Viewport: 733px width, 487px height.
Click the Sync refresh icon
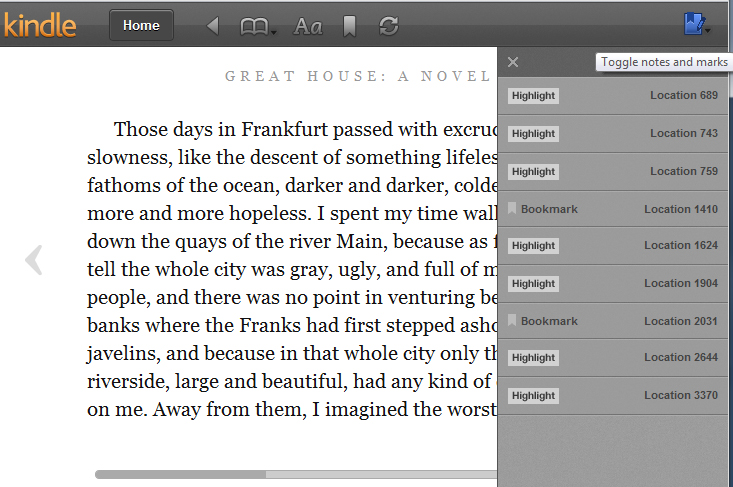388,26
